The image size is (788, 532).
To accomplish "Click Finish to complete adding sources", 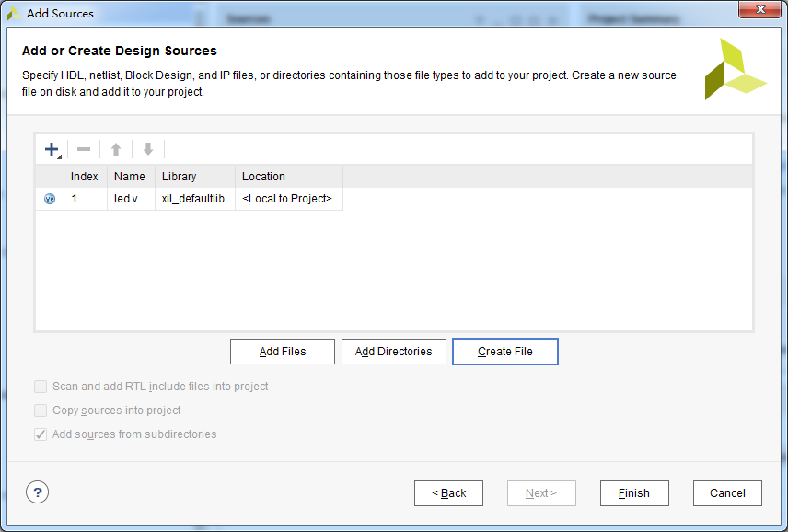I will pyautogui.click(x=634, y=493).
